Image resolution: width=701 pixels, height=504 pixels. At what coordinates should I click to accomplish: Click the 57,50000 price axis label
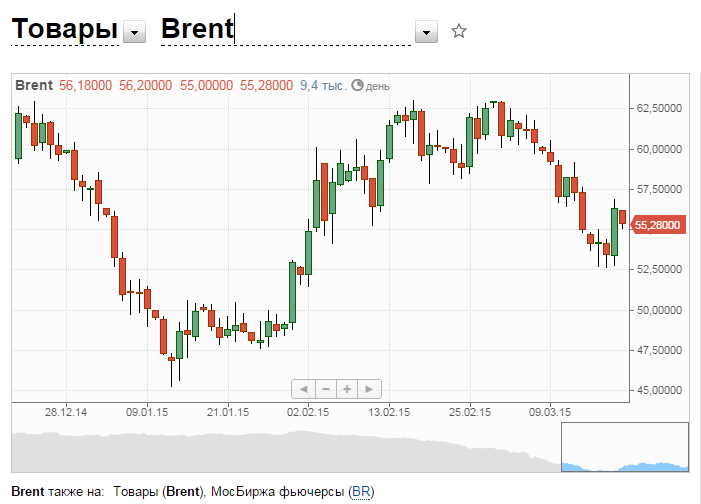[x=659, y=189]
